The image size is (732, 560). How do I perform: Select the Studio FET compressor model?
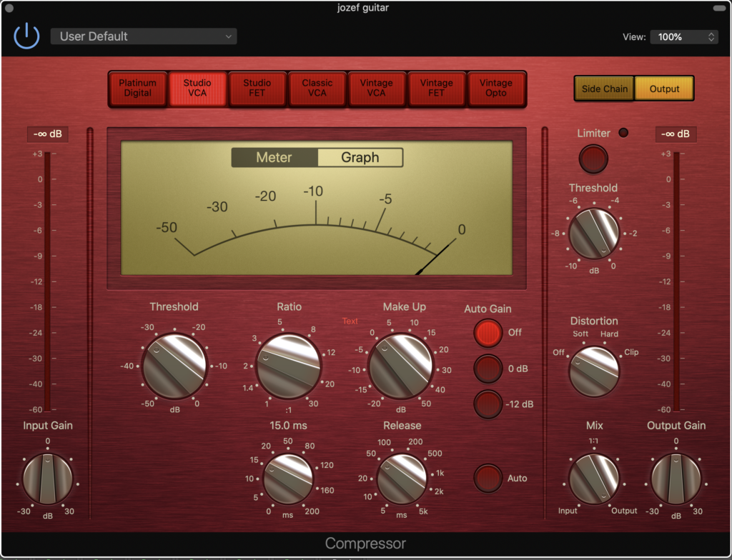coord(257,88)
